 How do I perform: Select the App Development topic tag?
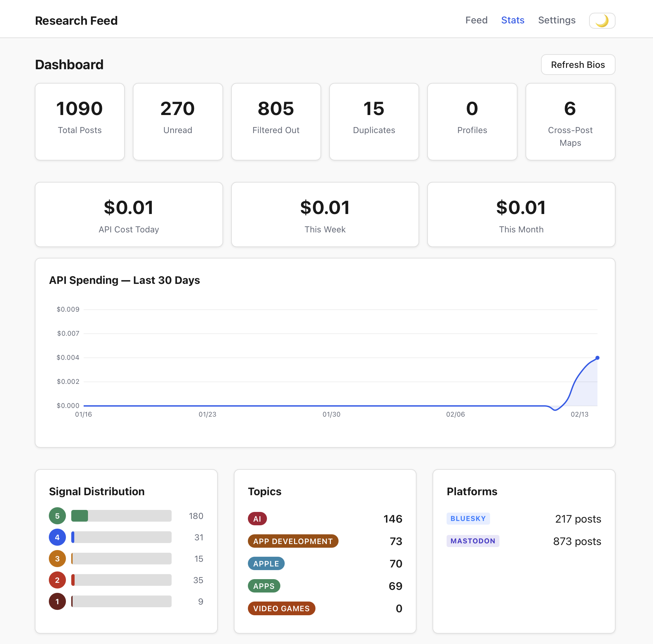(293, 541)
